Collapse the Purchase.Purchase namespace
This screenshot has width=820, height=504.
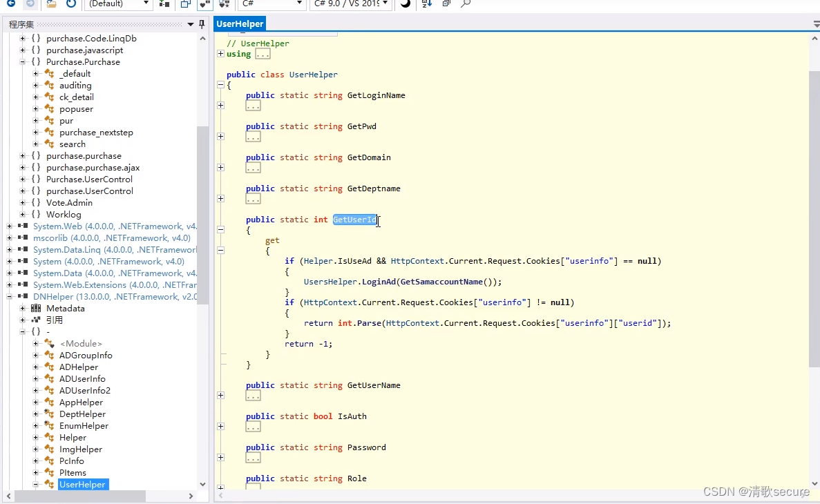[x=23, y=61]
